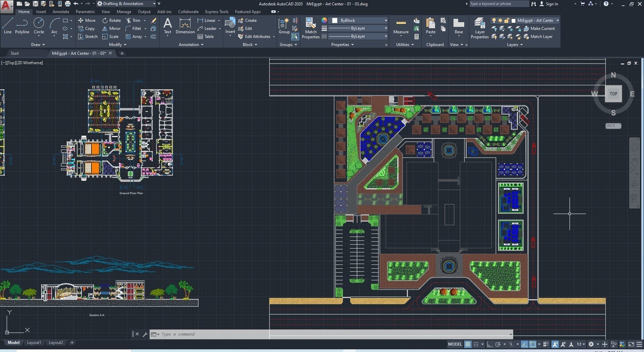Open the annotation scale 1:1 dropdown
644x352 pixels.
point(581,344)
